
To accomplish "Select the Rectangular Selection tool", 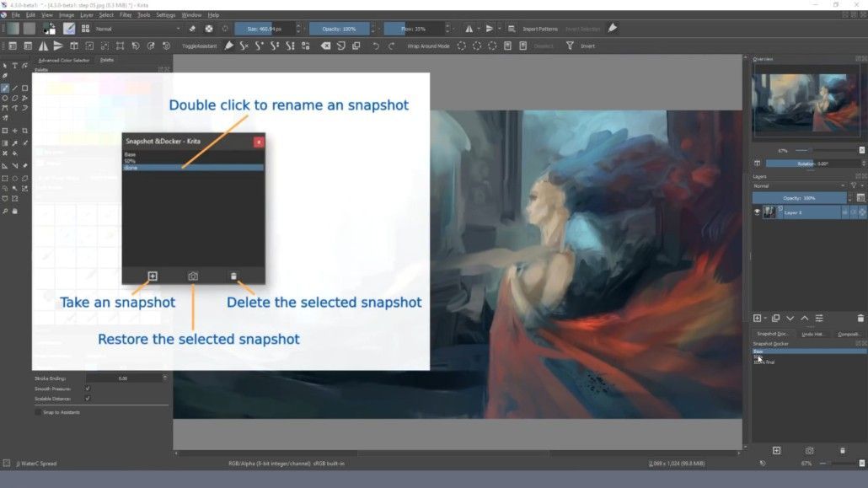I will point(5,179).
